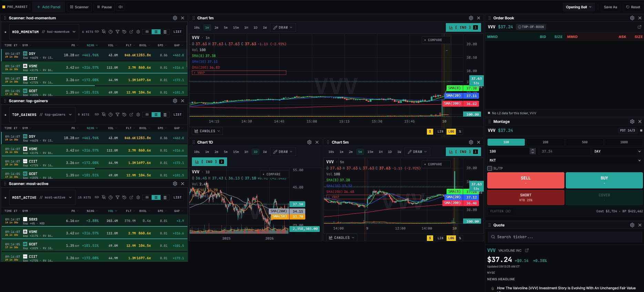Toggle percent scale on Chart 5m
644x292 pixels.
click(460, 238)
